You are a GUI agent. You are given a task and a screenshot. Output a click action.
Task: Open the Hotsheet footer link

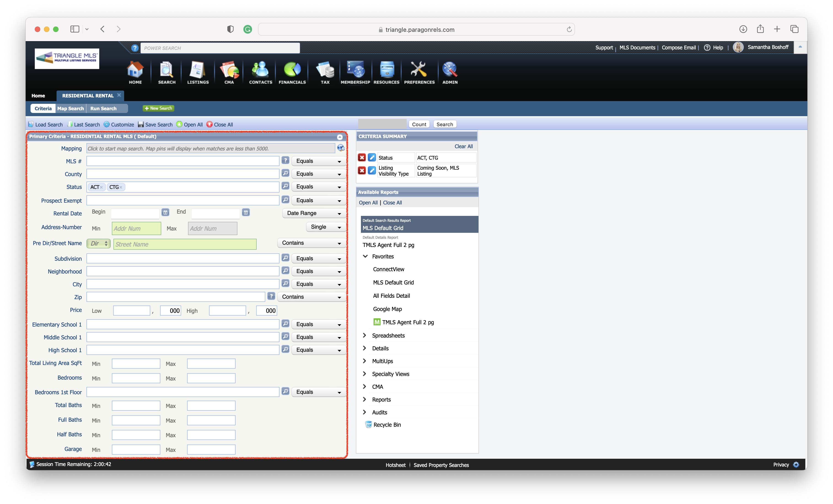[395, 465]
